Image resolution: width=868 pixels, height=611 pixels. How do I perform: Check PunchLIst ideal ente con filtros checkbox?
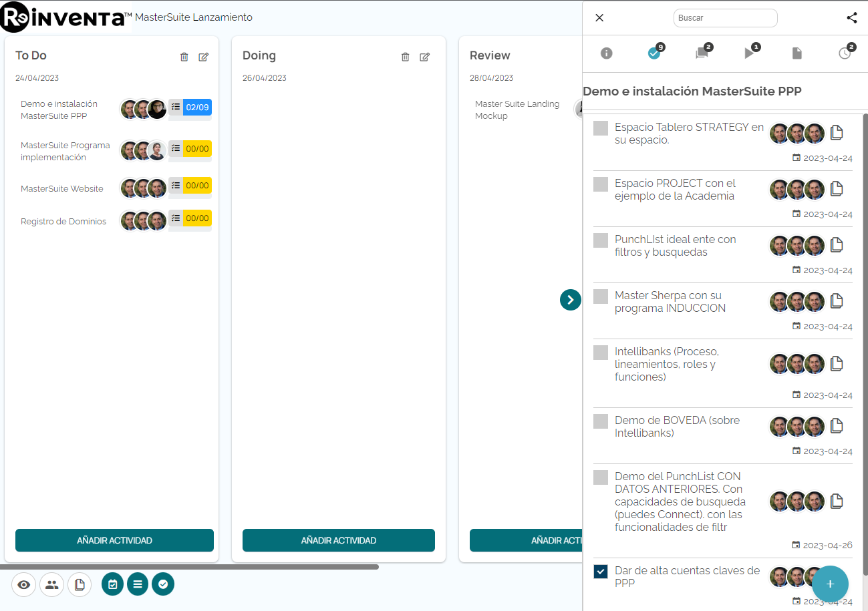point(601,240)
